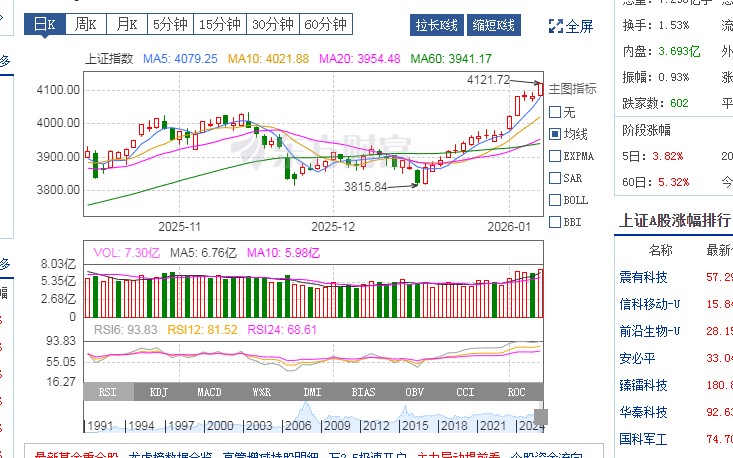Viewport: 733px width, 458px height.
Task: Select the KDJ indicator tab
Action: (158, 392)
